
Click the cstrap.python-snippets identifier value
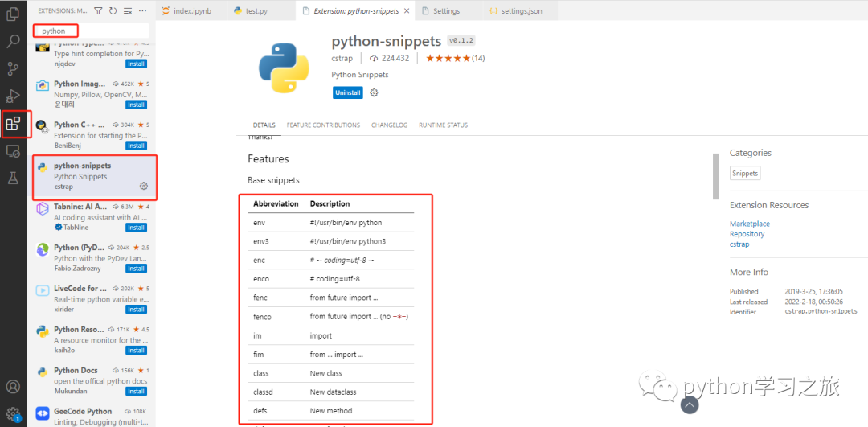pos(821,312)
